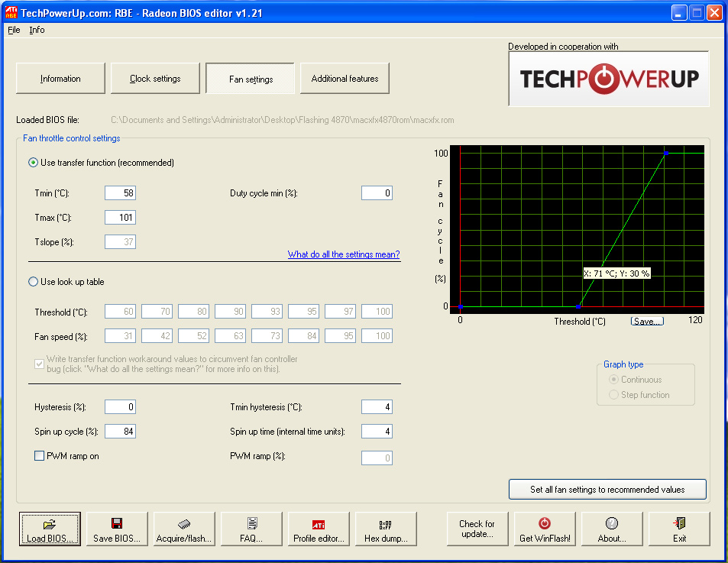Switch to the Clock settings tab
The image size is (728, 563).
pos(155,79)
